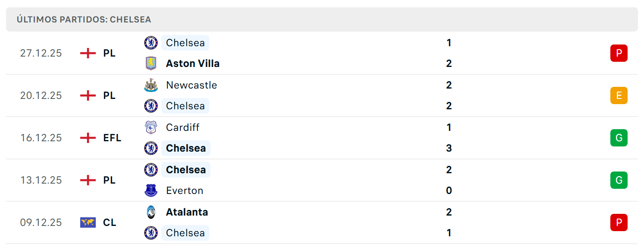Open the Atalanta team link
This screenshot has width=644, height=251.
pos(187,212)
